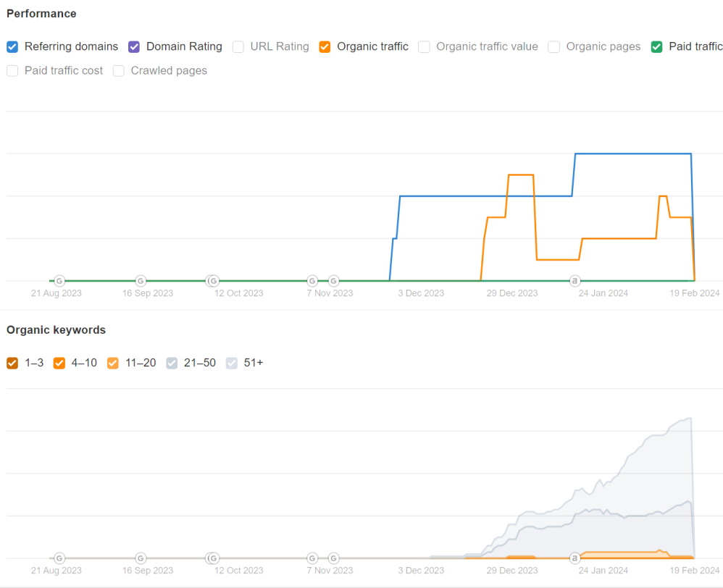
Task: Click Organic keywords G marker near 21 Aug 2023
Action: pyautogui.click(x=59, y=558)
